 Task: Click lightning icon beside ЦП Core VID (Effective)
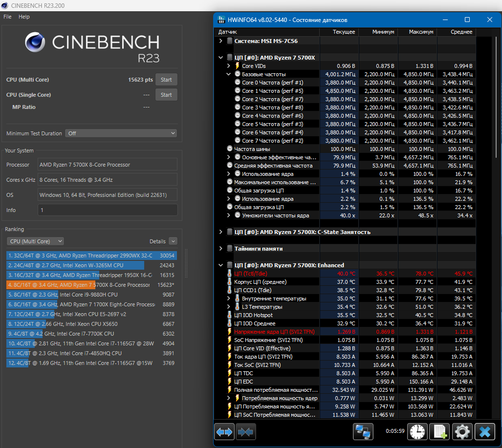(229, 348)
